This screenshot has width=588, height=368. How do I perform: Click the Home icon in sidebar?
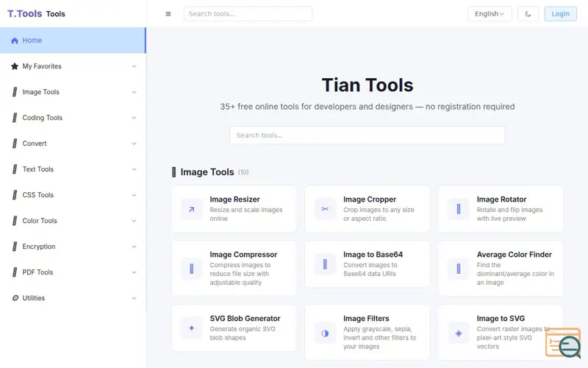[15, 40]
